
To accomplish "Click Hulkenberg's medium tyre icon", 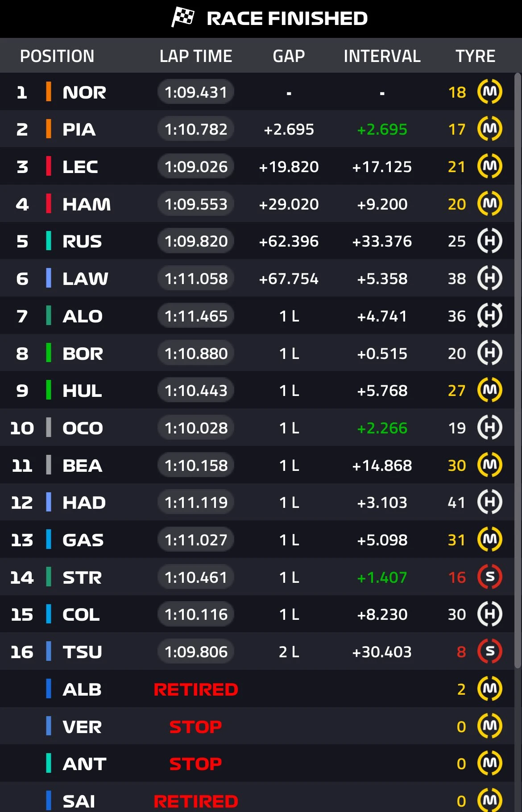I will (x=489, y=390).
